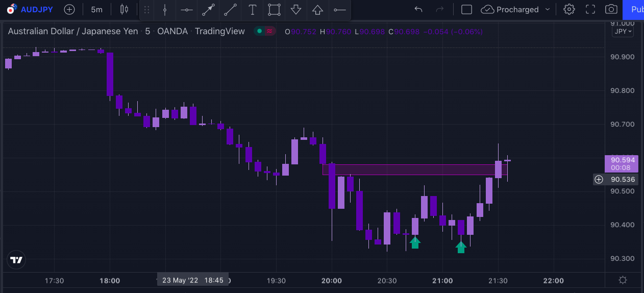Click the chart title Australian Dollar / Japanese Yen
This screenshot has width=644, height=293.
(x=73, y=31)
